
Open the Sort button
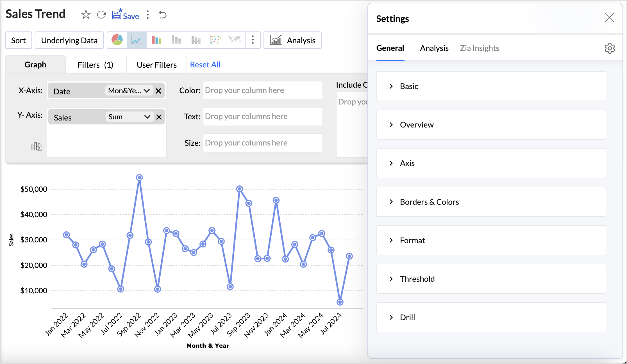(19, 40)
